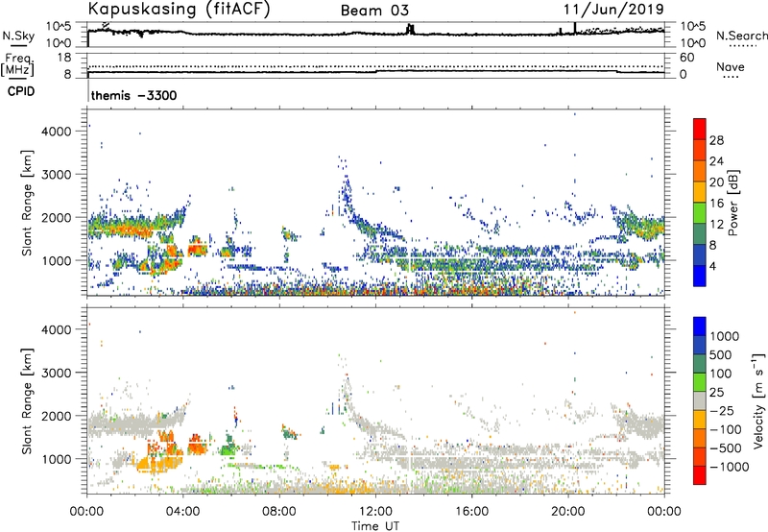This screenshot has height=532, width=768.
Task: Click the 'CPID' row label
Action: pyautogui.click(x=21, y=91)
